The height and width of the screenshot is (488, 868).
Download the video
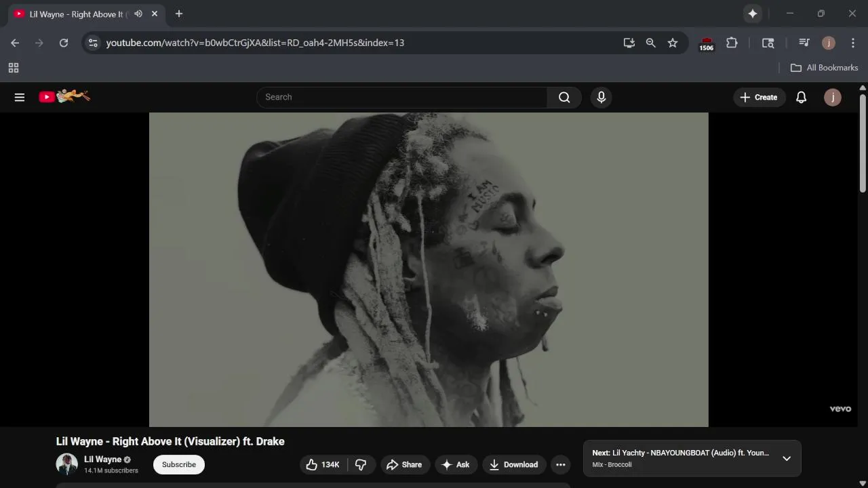tap(514, 464)
